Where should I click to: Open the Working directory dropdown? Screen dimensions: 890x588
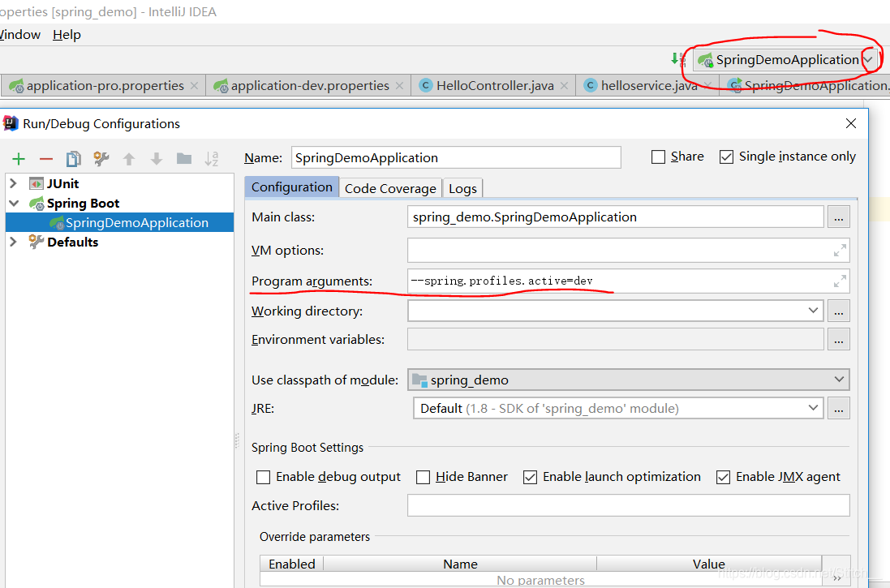[x=813, y=311]
